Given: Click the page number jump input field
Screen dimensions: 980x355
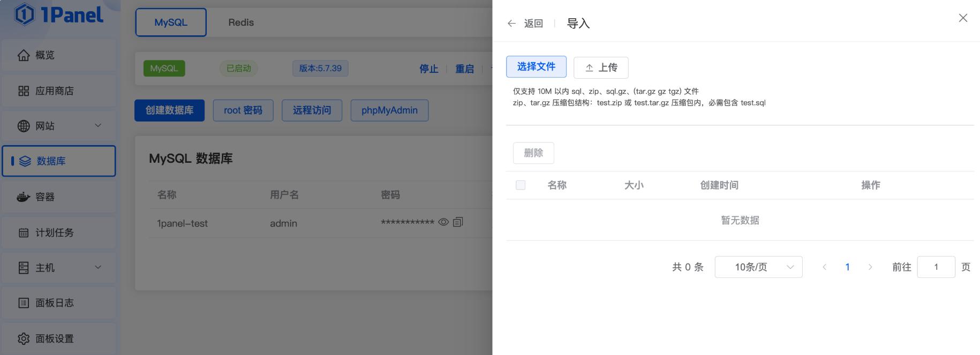Looking at the screenshot, I should (x=936, y=267).
